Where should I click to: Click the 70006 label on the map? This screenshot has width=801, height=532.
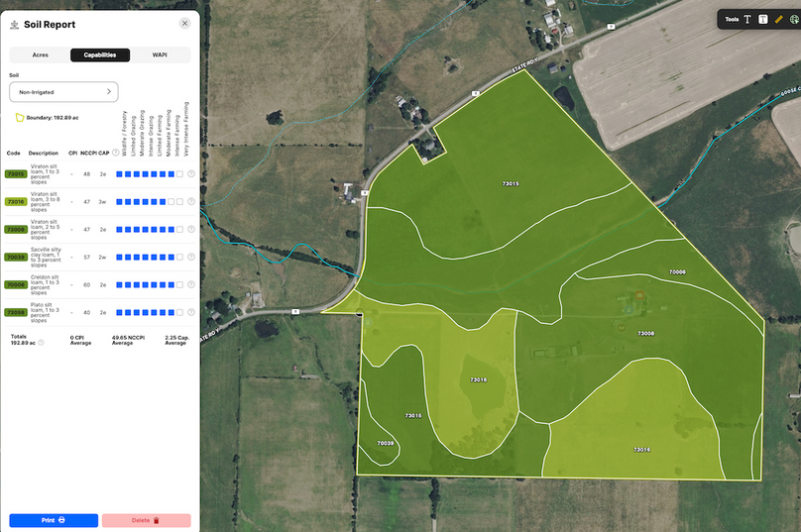(x=677, y=271)
